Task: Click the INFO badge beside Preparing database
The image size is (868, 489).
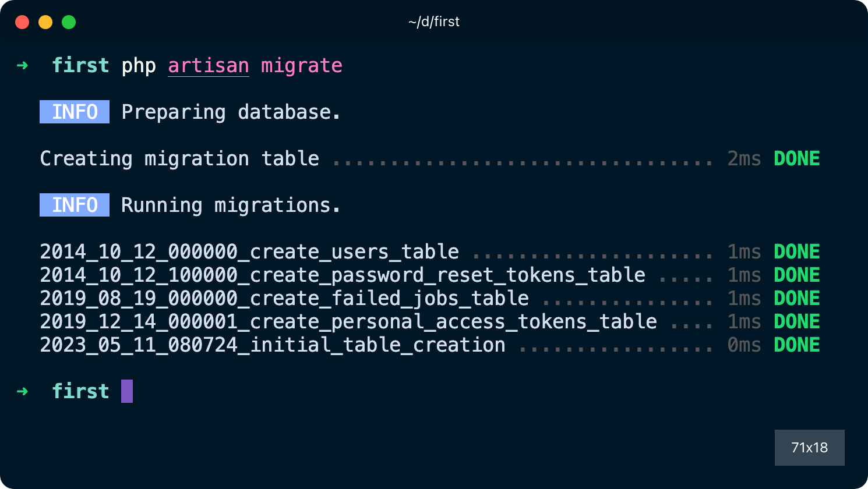Action: [x=75, y=112]
